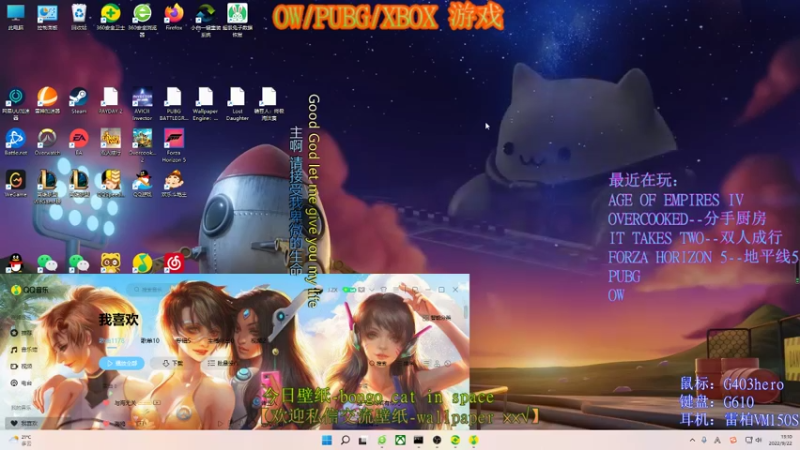Launch 360 Security Guard shortcut
Image resolution: width=800 pixels, height=450 pixels.
point(110,16)
